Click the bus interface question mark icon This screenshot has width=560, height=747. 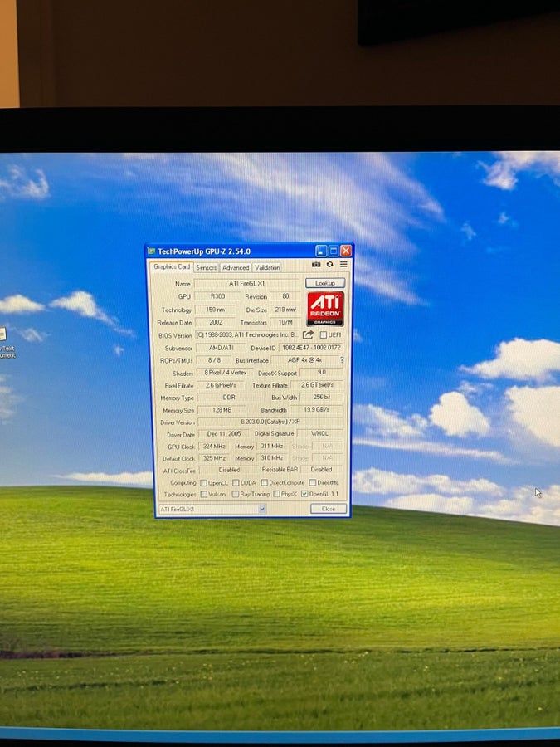(342, 360)
